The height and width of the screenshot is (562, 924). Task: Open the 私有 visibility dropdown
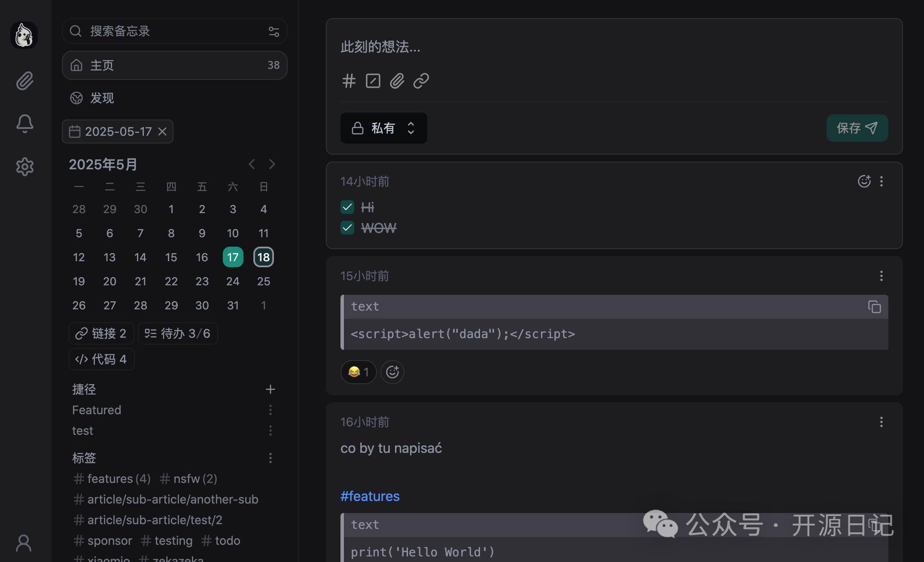[x=383, y=128]
